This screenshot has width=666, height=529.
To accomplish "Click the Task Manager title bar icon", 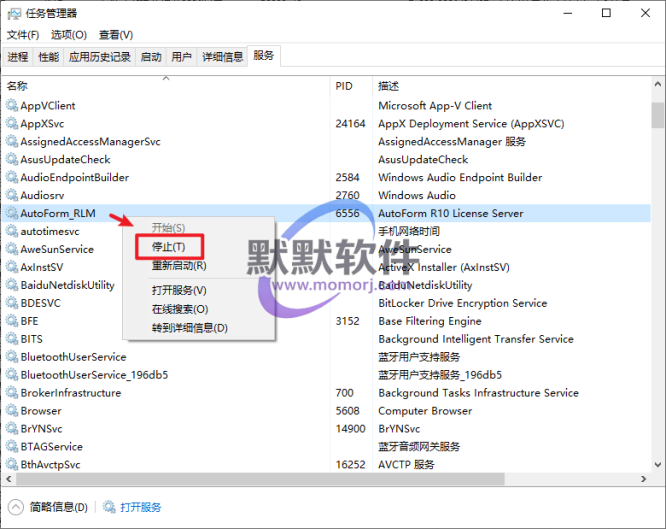I will tap(13, 13).
